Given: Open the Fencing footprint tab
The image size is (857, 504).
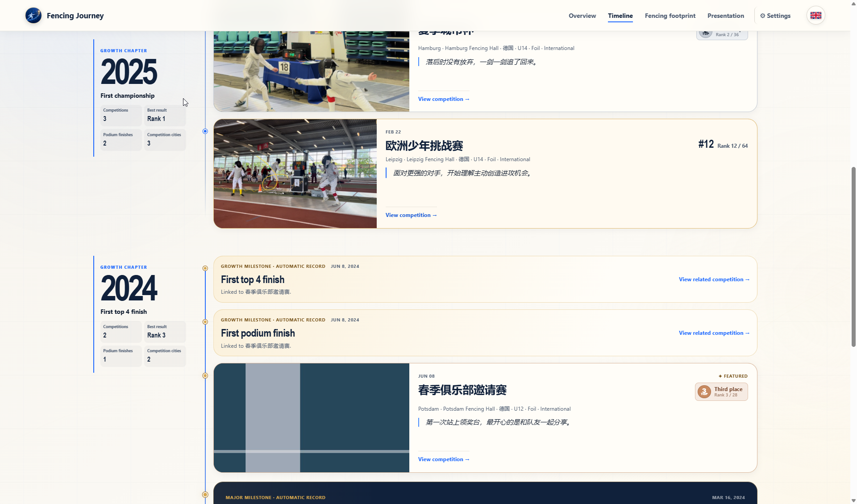Looking at the screenshot, I should pyautogui.click(x=670, y=16).
